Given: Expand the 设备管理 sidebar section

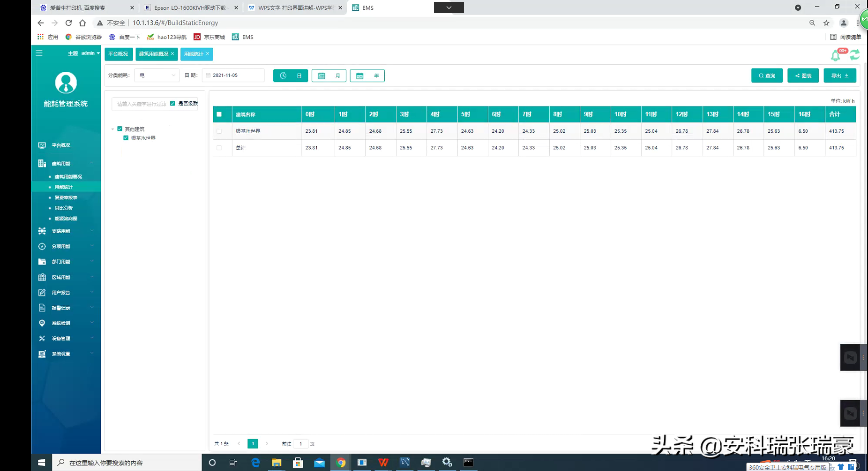Looking at the screenshot, I should pos(66,338).
